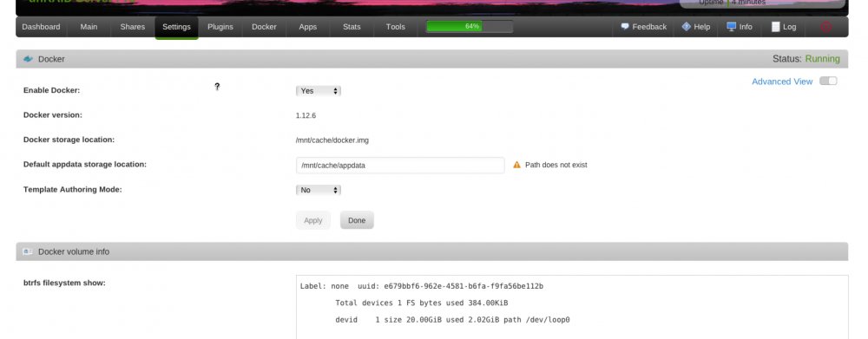This screenshot has width=868, height=339.
Task: Click the Docker storage location label
Action: pos(69,140)
